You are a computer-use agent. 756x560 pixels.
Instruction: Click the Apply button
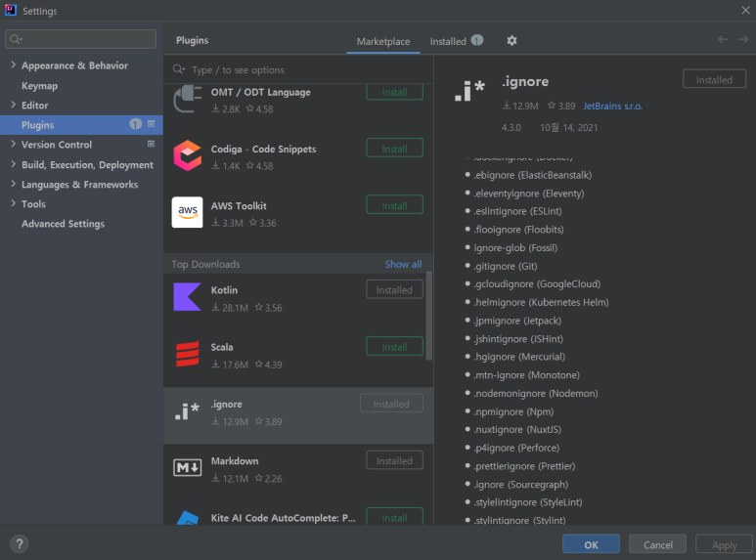coord(724,544)
